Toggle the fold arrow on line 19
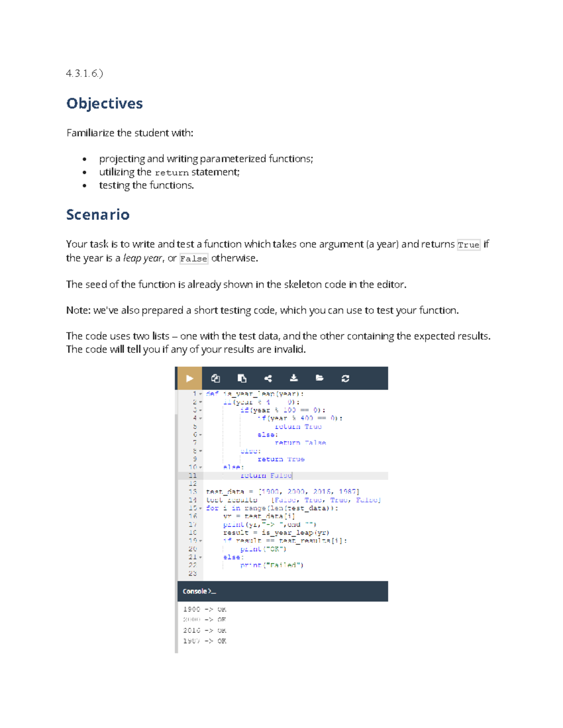Viewport: 563px width, 728px height. [x=201, y=541]
